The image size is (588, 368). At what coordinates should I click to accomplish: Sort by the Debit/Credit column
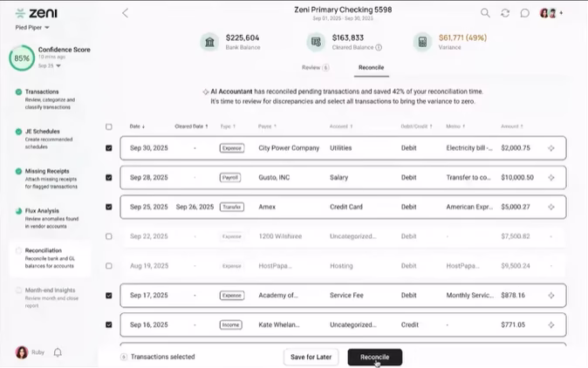416,126
